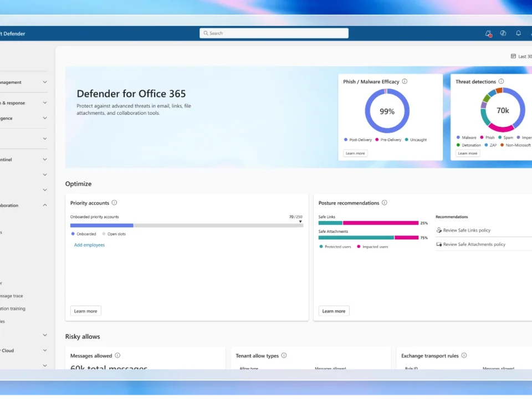Click the Onboarded legend entry

(84, 234)
